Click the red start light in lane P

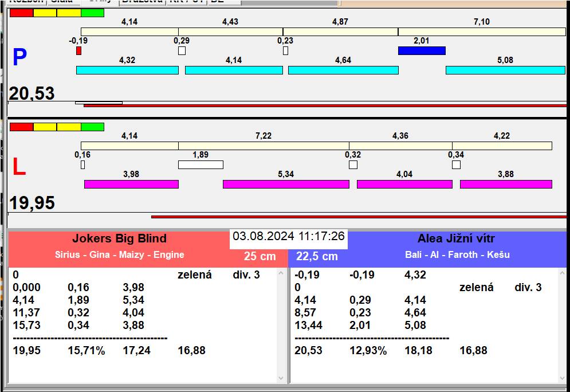point(21,13)
